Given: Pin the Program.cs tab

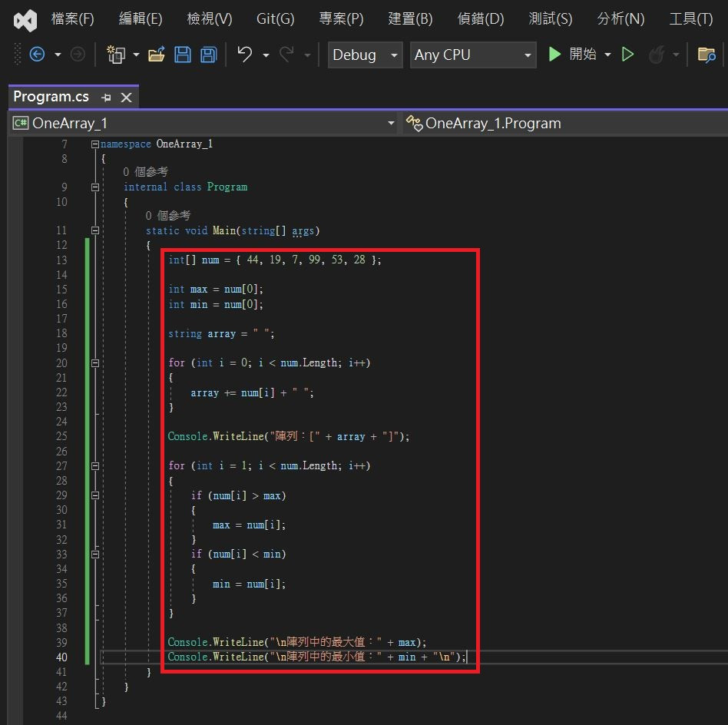Looking at the screenshot, I should [106, 98].
